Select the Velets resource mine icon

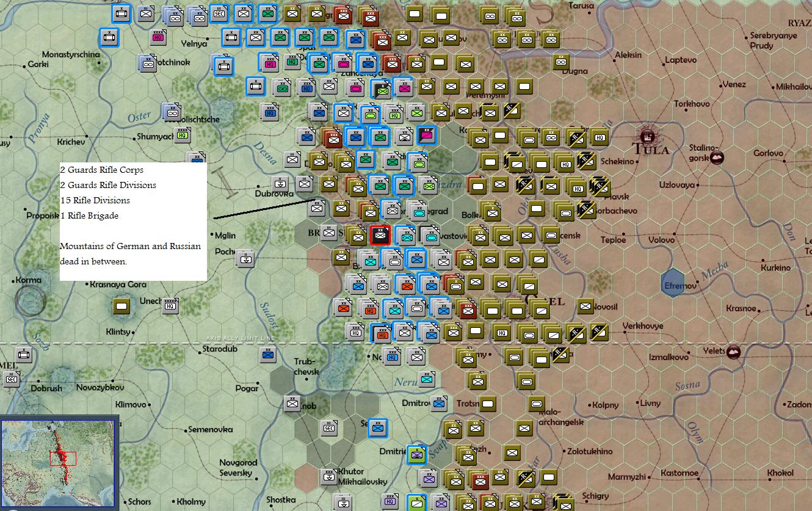coord(733,351)
